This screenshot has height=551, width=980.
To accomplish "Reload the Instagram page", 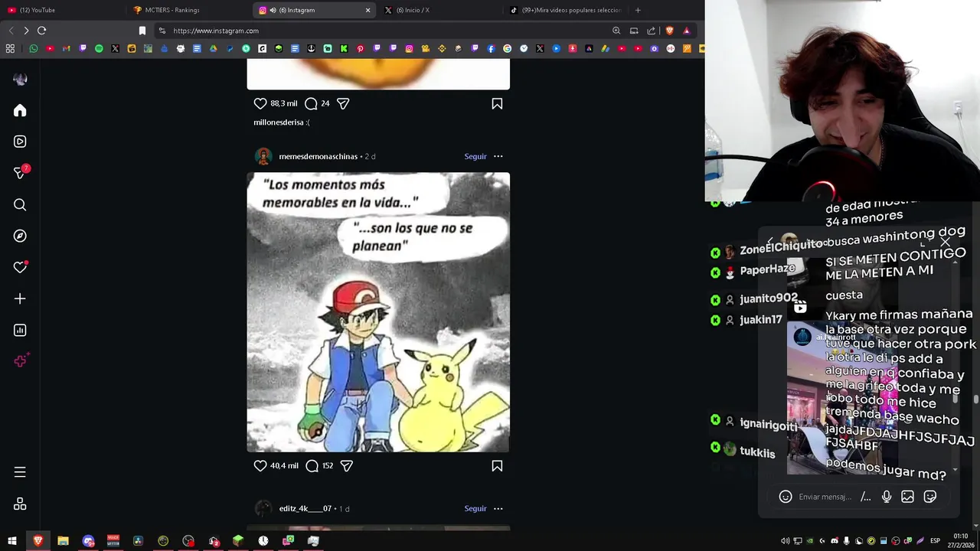I will (41, 31).
